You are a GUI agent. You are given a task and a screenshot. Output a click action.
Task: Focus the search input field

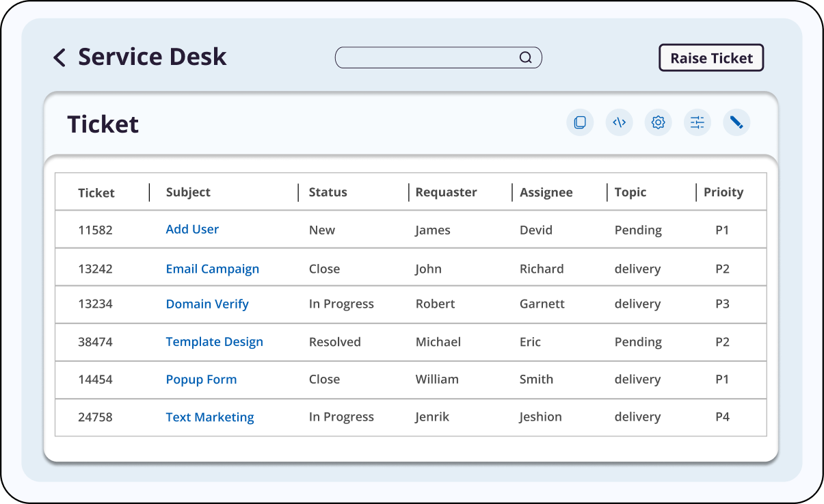[427, 57]
